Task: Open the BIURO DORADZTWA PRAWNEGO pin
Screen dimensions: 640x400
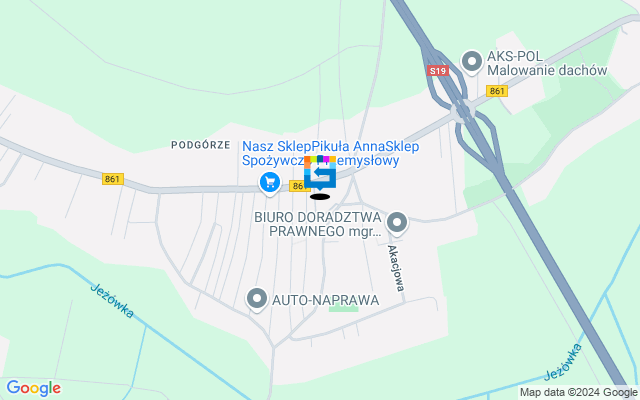Action: (397, 224)
